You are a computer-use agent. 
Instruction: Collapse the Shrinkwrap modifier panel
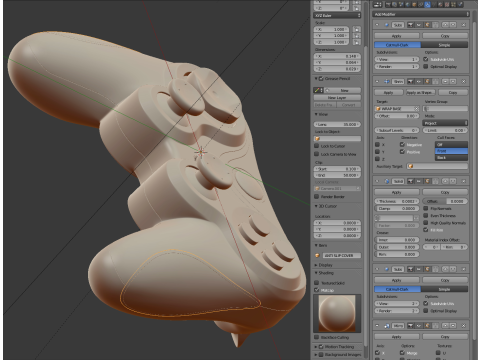click(x=377, y=81)
